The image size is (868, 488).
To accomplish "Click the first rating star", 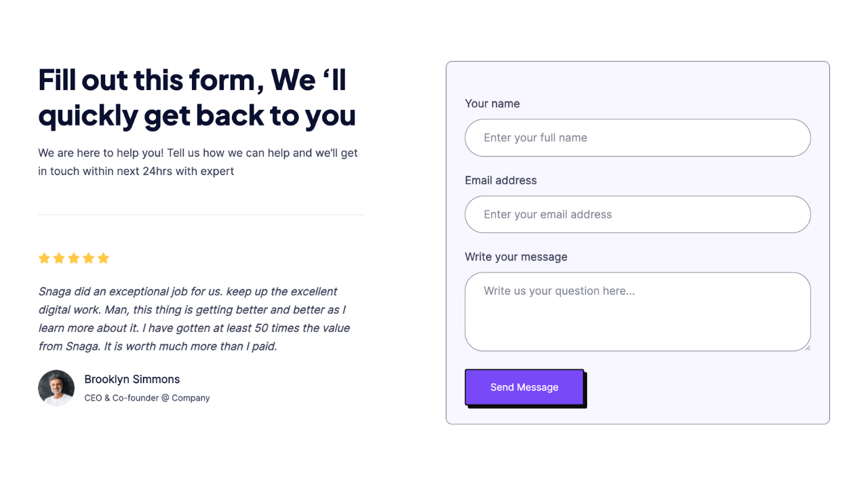I will point(44,258).
